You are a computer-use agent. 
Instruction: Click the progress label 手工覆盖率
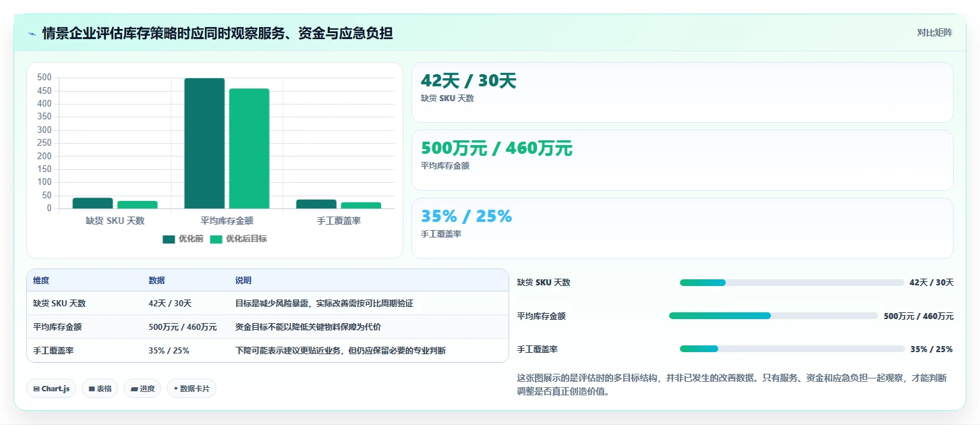[538, 349]
